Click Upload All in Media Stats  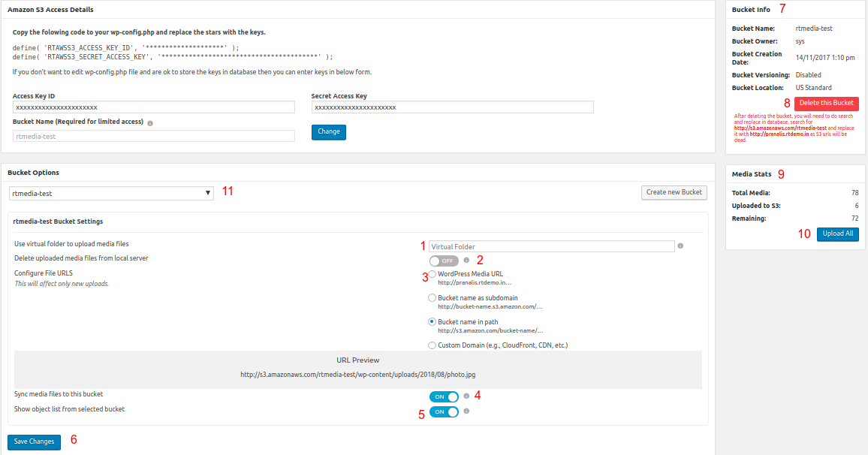[x=837, y=234]
